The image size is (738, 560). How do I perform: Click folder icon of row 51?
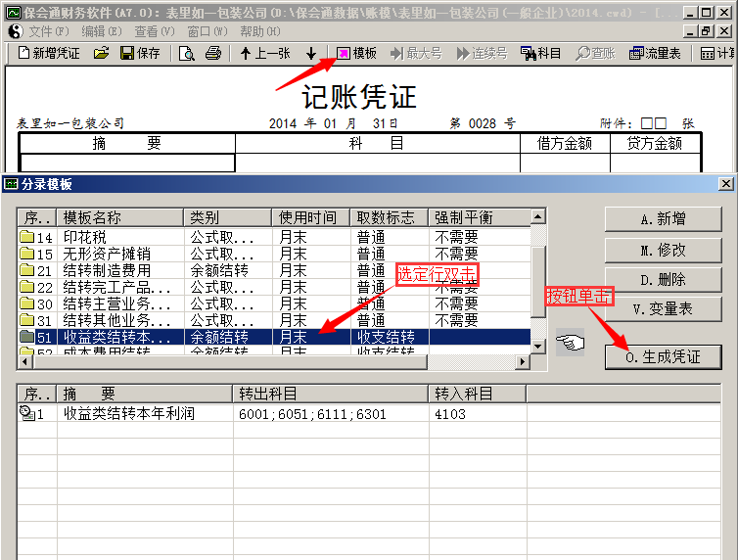click(x=27, y=336)
